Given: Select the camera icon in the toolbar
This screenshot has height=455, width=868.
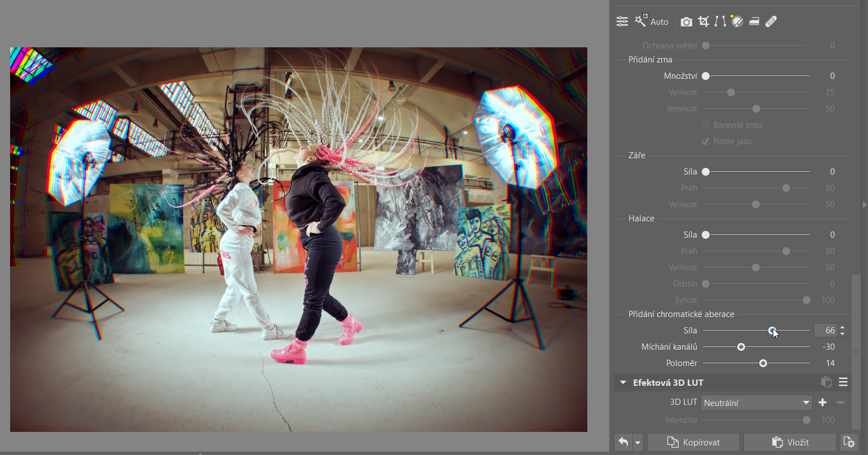Looking at the screenshot, I should pyautogui.click(x=686, y=21).
